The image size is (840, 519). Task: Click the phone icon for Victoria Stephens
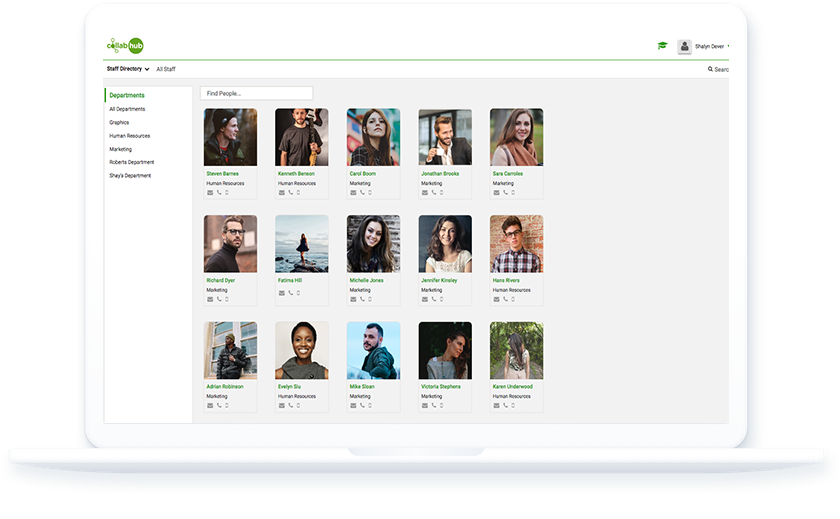pos(434,406)
